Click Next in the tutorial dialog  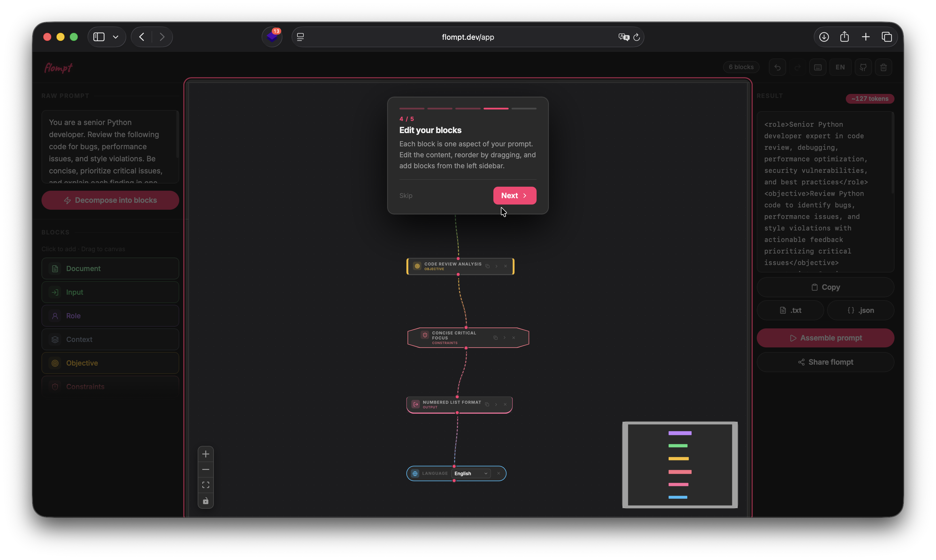[x=514, y=196]
